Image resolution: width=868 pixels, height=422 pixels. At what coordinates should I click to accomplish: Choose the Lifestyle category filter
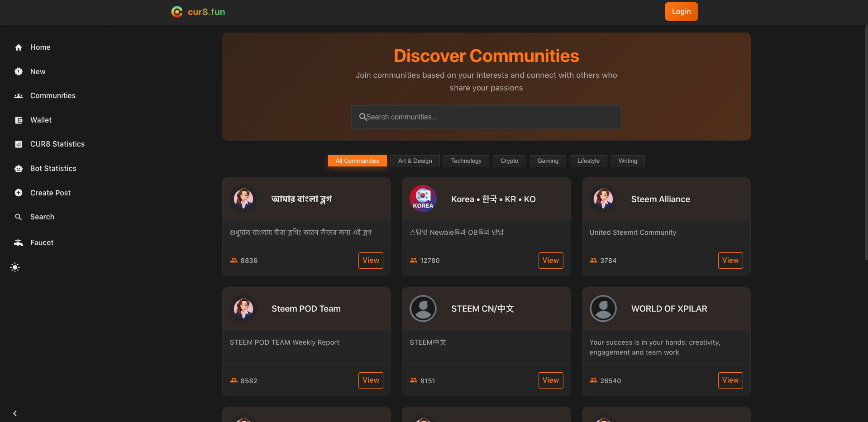click(x=588, y=161)
